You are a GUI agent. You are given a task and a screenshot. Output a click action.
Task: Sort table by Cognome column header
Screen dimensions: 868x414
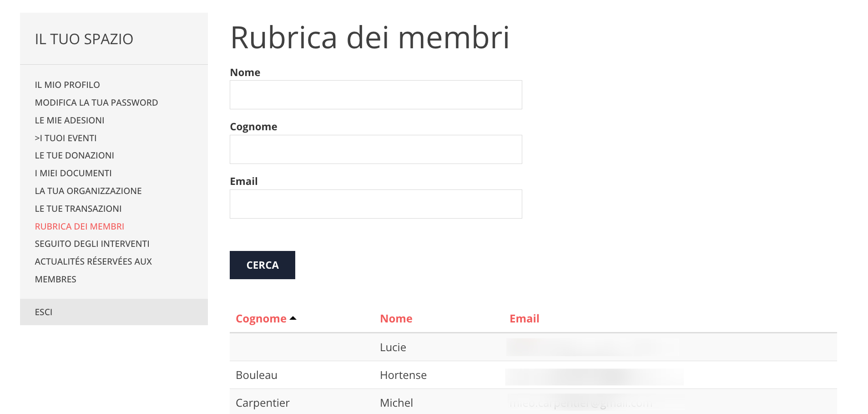pyautogui.click(x=261, y=319)
